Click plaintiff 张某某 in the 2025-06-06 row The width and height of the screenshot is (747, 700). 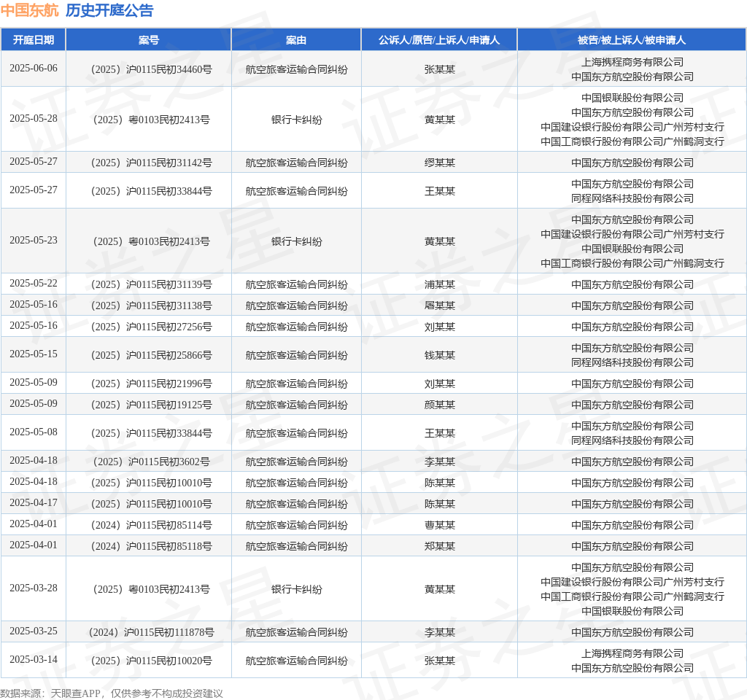coord(440,69)
